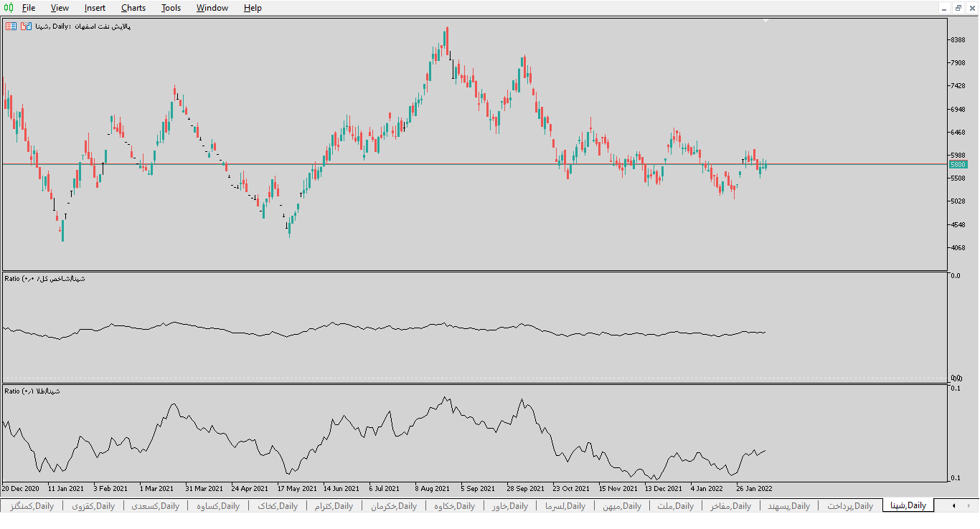Open the Tools menu
The height and width of the screenshot is (529, 980).
coord(171,8)
